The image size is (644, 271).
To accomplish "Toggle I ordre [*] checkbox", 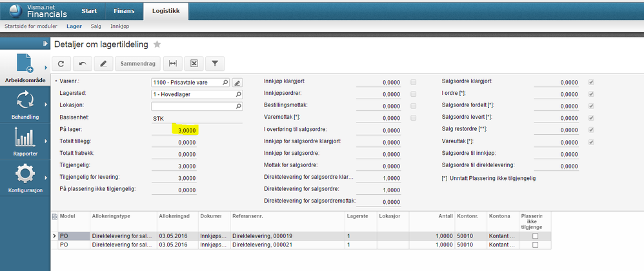I will [x=591, y=94].
